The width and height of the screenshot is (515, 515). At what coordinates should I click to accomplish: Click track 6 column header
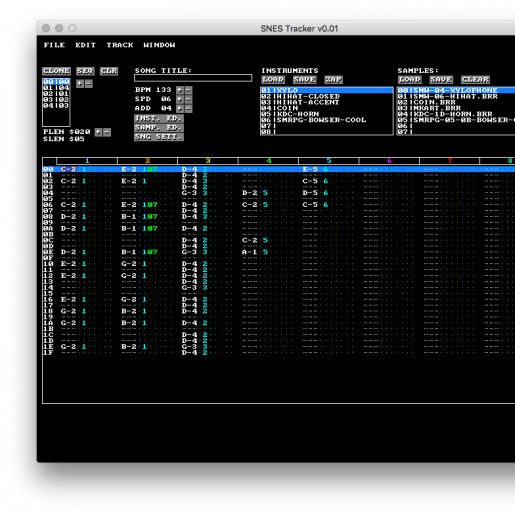389,161
